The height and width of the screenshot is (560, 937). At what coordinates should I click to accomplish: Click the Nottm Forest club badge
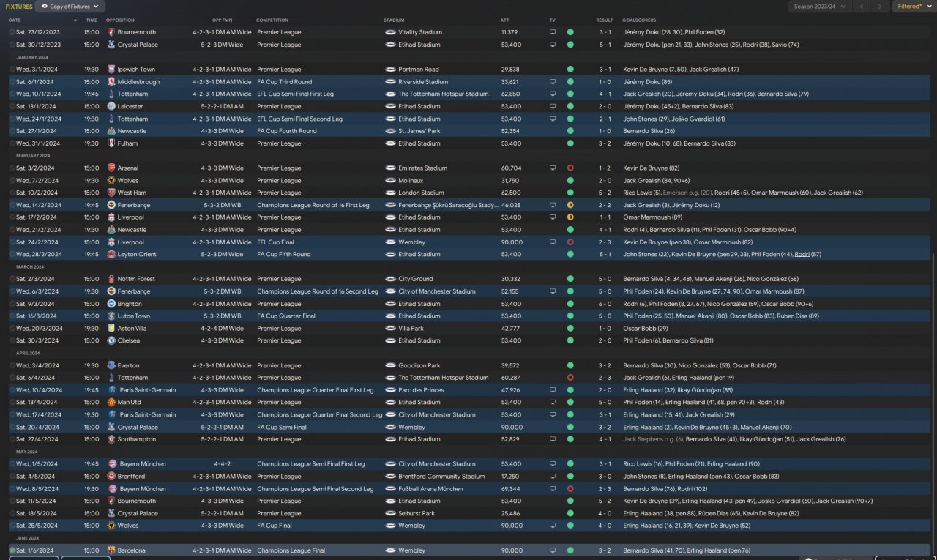pos(111,279)
